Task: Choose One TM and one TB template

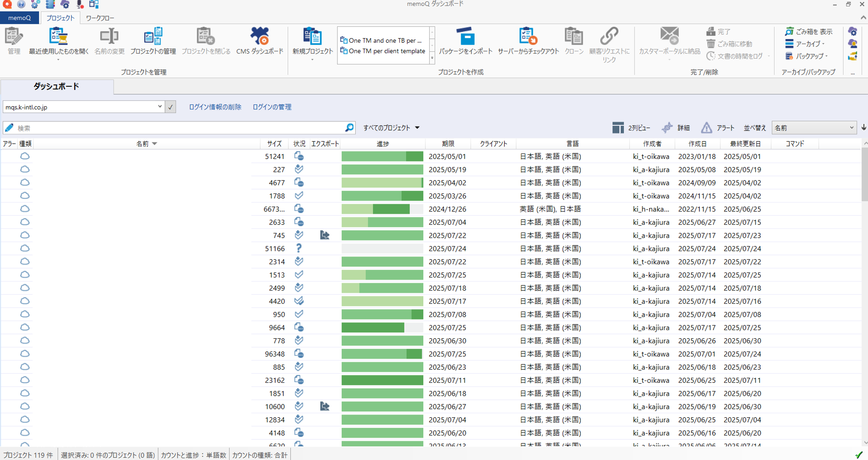Action: coord(381,40)
